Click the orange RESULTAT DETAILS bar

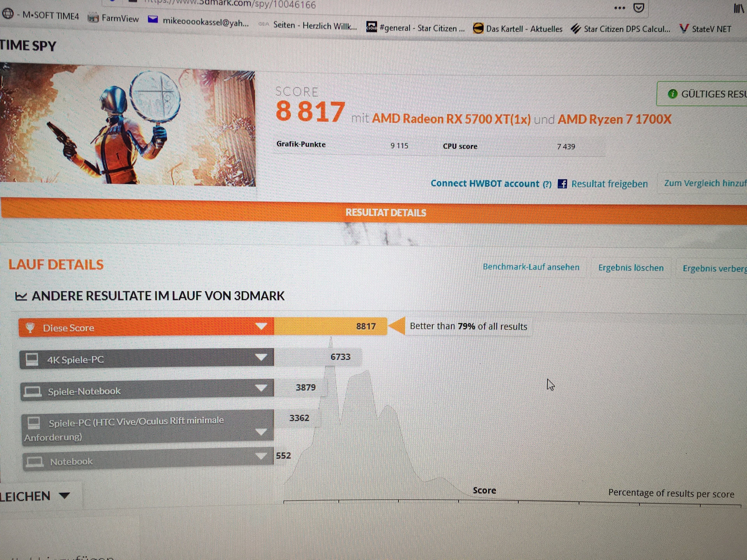click(385, 212)
